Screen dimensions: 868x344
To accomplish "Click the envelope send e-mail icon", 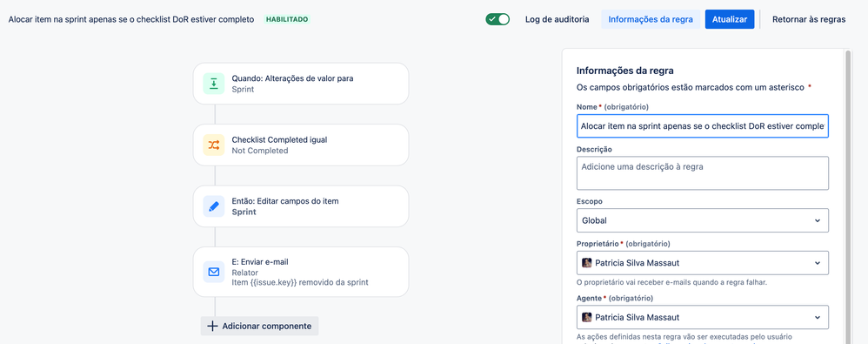I will [x=214, y=272].
